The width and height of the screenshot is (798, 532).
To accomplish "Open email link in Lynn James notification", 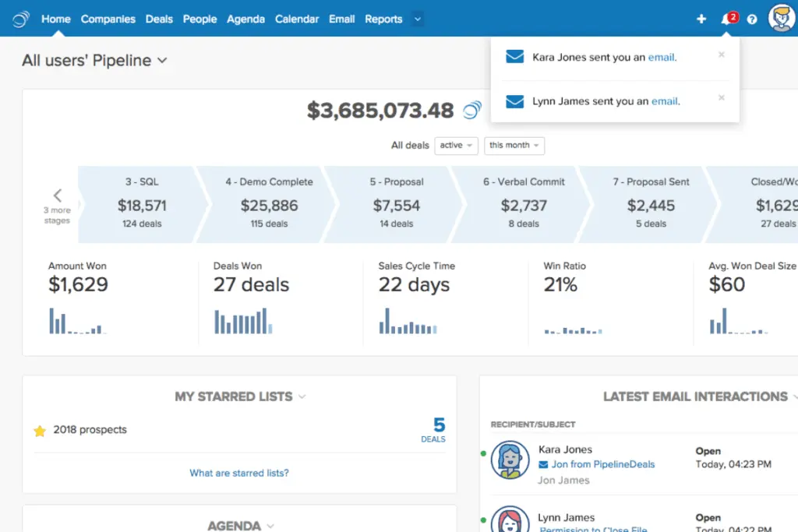I will pos(665,101).
